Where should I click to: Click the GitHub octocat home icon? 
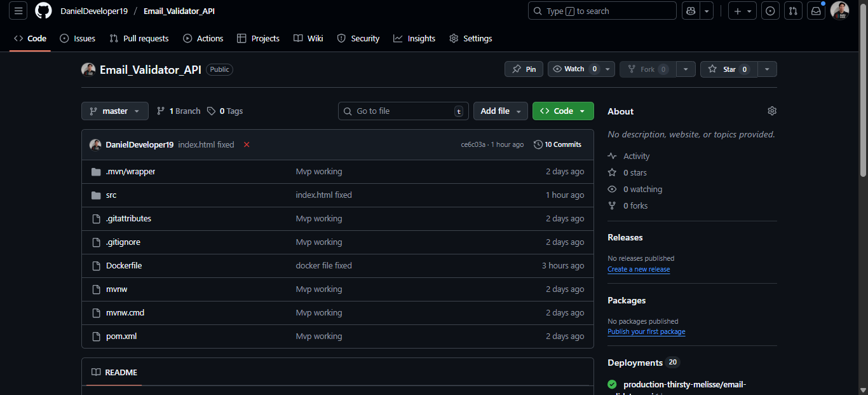point(43,10)
